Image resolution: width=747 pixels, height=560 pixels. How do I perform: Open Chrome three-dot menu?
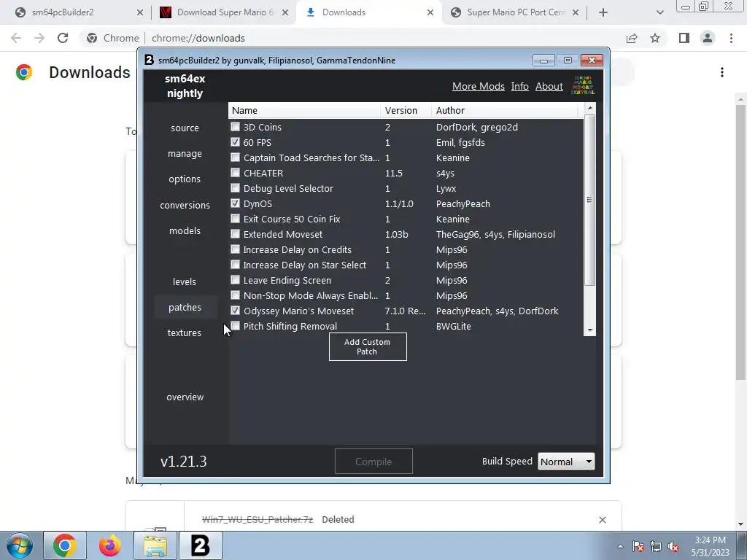click(731, 38)
